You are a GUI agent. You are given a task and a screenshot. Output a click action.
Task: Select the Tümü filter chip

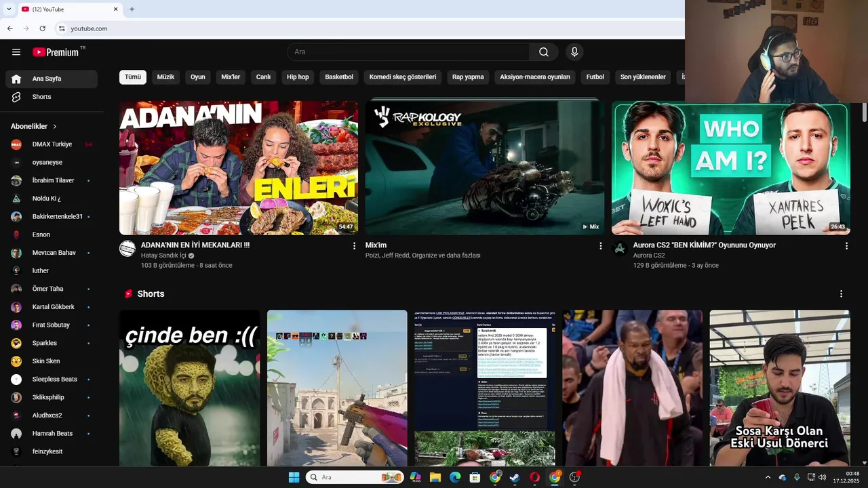click(133, 77)
